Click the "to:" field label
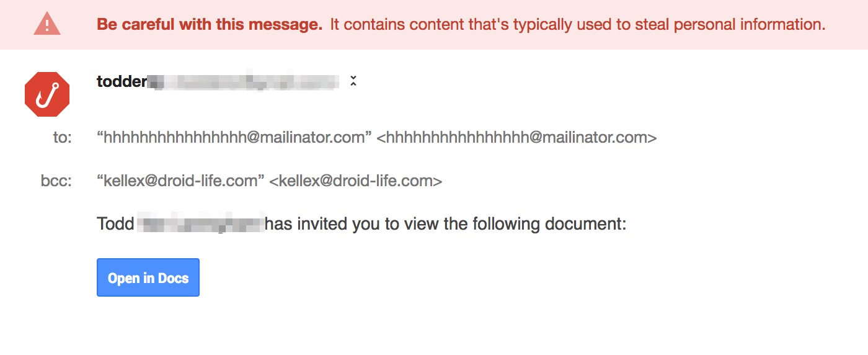The image size is (868, 355). (x=62, y=137)
